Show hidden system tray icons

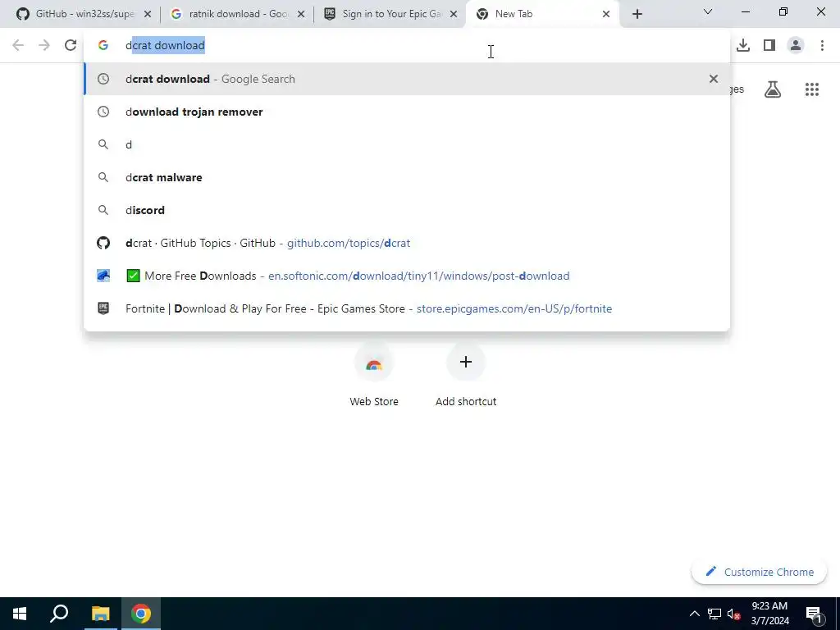click(x=694, y=614)
